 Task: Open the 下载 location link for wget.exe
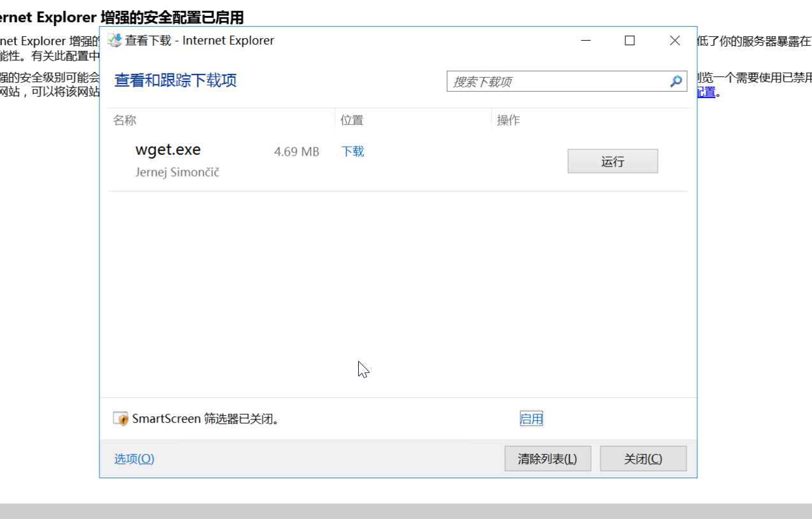coord(352,152)
